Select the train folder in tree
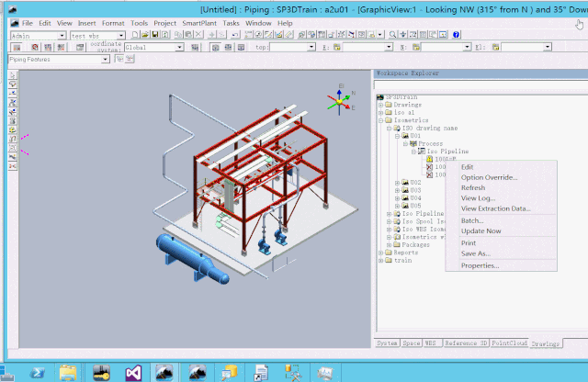Image resolution: width=588 pixels, height=382 pixels. tap(402, 260)
